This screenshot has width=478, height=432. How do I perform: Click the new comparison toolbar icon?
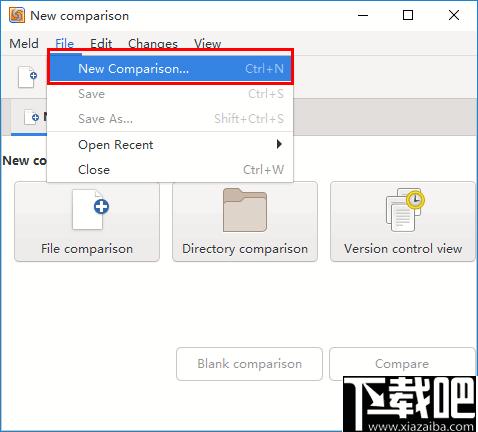(27, 77)
